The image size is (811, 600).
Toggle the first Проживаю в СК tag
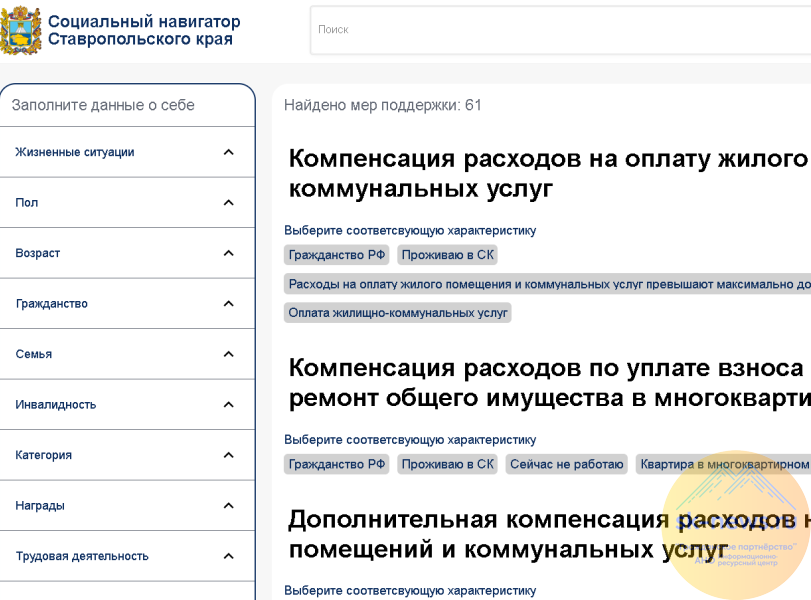coord(447,255)
